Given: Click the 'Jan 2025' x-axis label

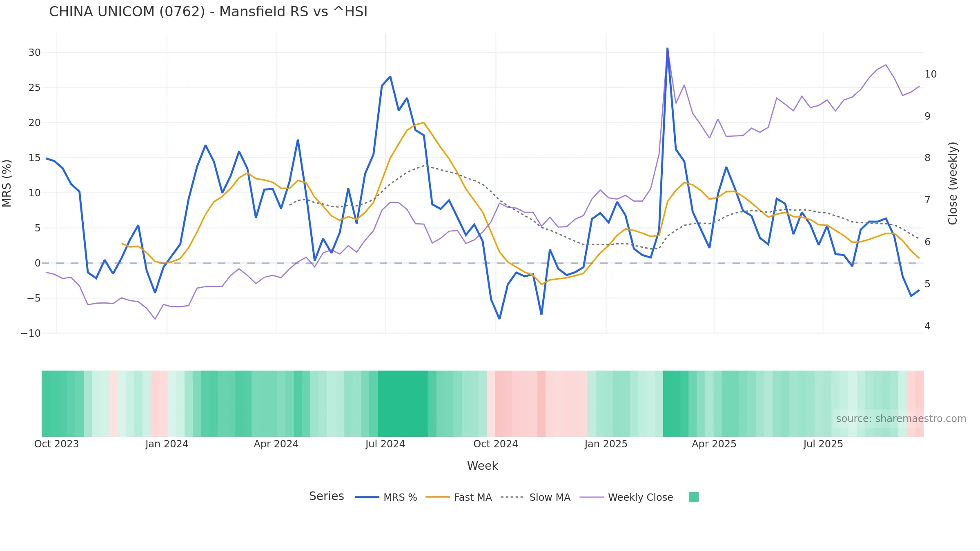Looking at the screenshot, I should (606, 444).
